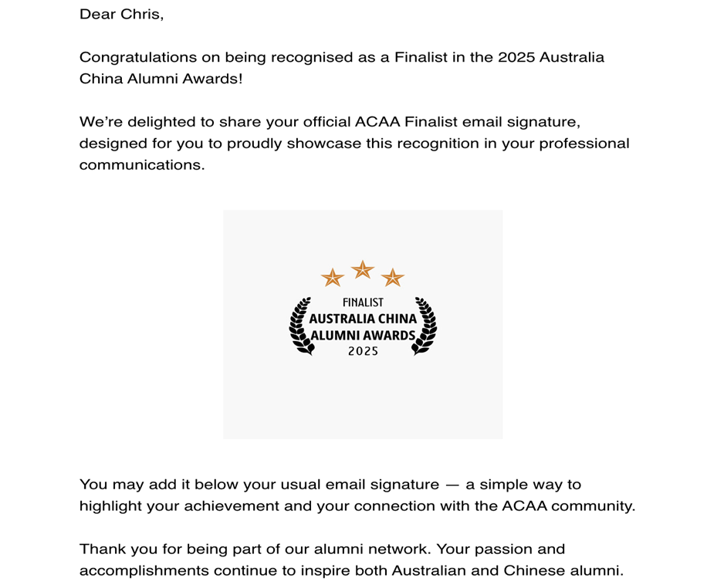Click the left gold star in the badge
Image resolution: width=724 pixels, height=588 pixels.
[x=332, y=277]
